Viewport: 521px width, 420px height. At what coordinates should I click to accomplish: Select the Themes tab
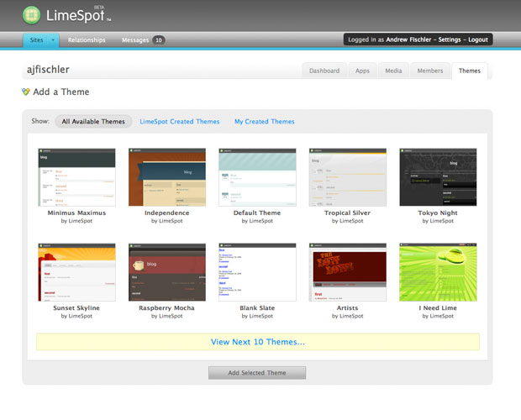tap(470, 71)
